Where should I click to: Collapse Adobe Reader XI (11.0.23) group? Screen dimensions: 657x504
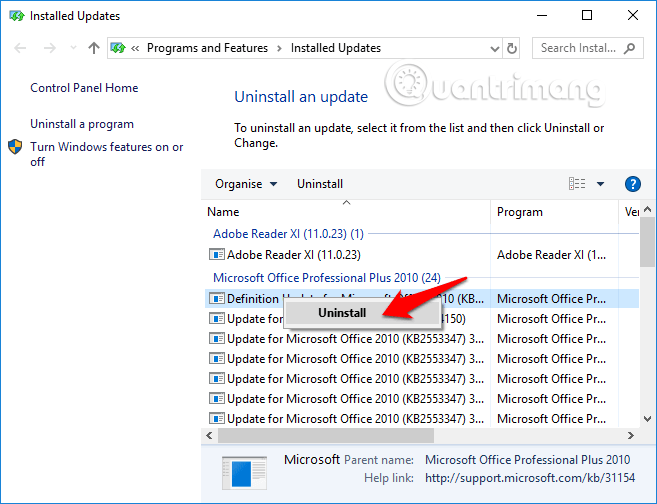(288, 234)
